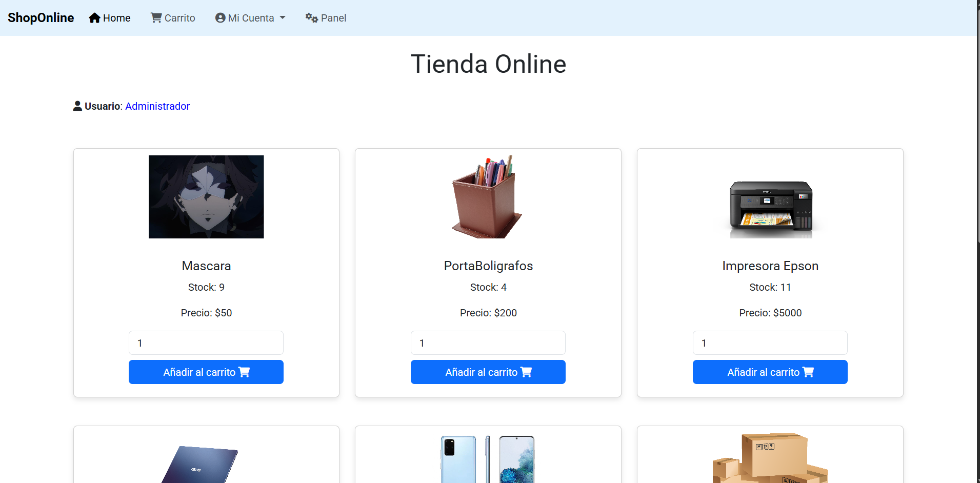The image size is (980, 483).
Task: Add Impresora Epson to the cart
Action: [770, 372]
